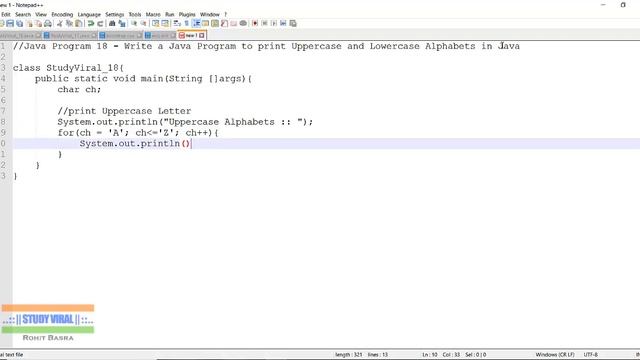Image resolution: width=640 pixels, height=360 pixels.
Task: Click 'length : 321' in status bar
Action: (x=349, y=355)
